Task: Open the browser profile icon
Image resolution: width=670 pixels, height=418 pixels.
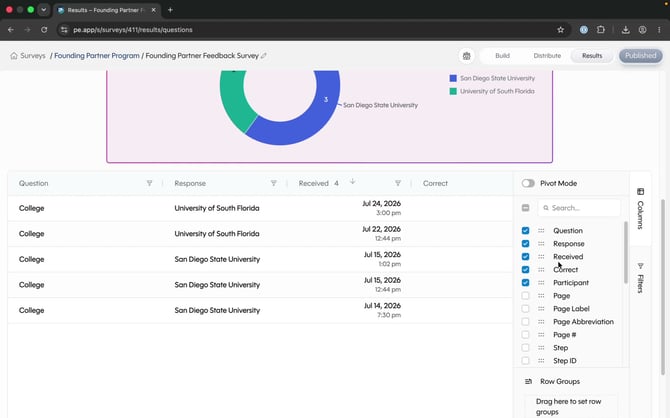Action: 642,30
